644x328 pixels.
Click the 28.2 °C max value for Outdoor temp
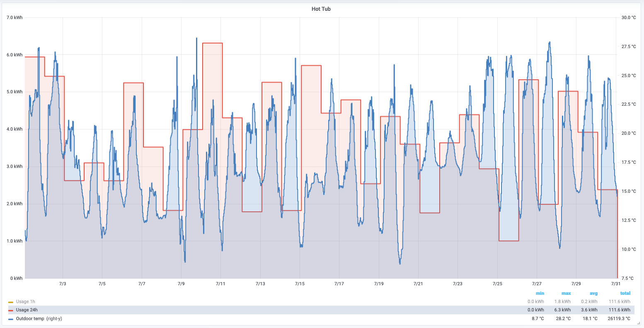click(564, 318)
